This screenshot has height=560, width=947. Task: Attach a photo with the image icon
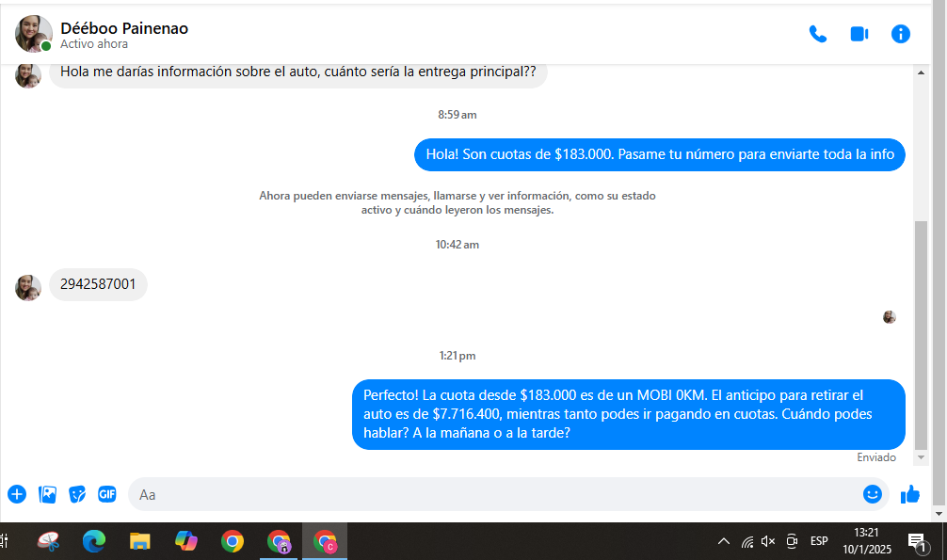47,494
